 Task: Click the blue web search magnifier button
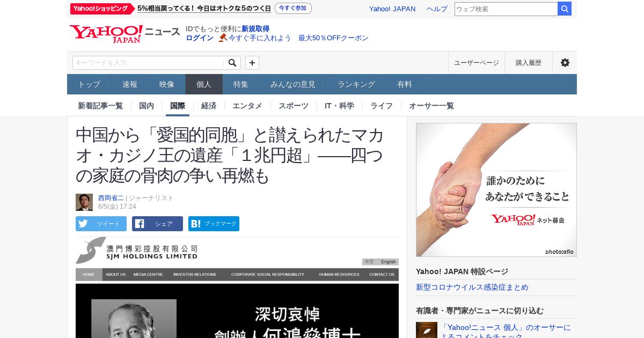(565, 9)
